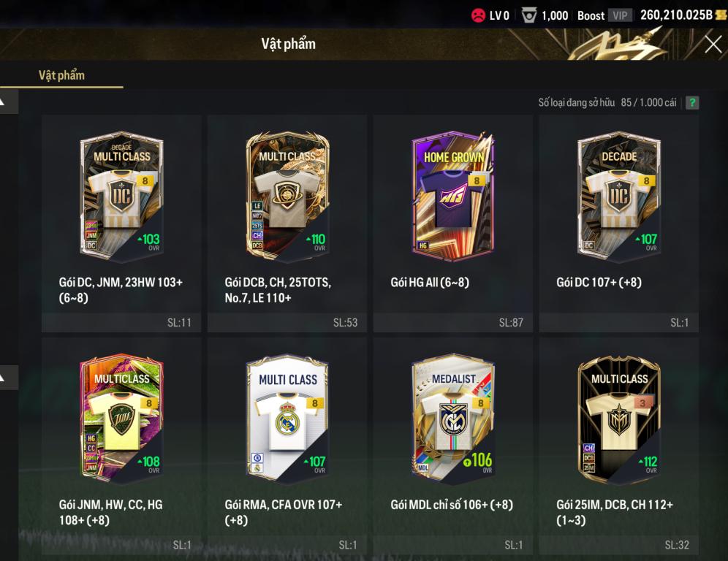Click the green question mark help icon

pos(691,102)
